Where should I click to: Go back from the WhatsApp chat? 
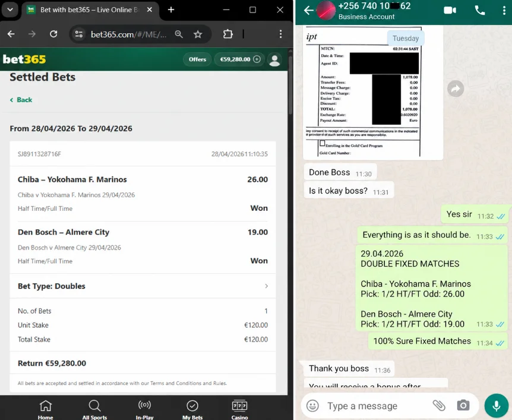pyautogui.click(x=308, y=11)
